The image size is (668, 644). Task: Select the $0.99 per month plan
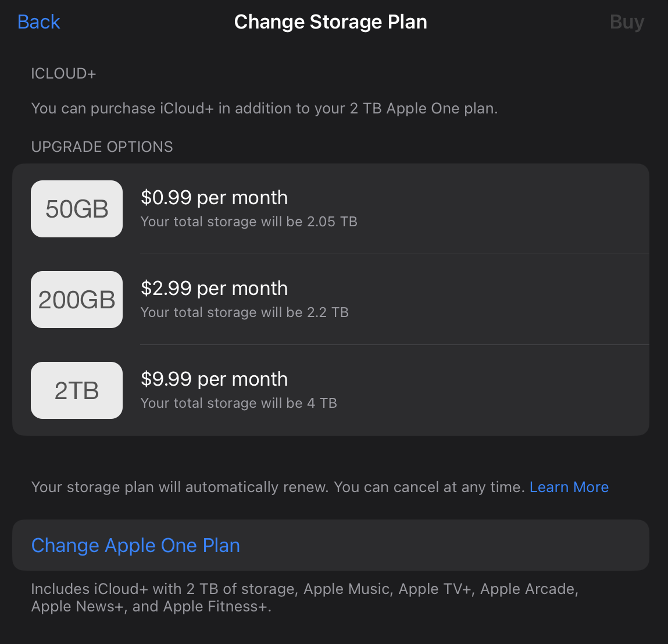pos(214,198)
